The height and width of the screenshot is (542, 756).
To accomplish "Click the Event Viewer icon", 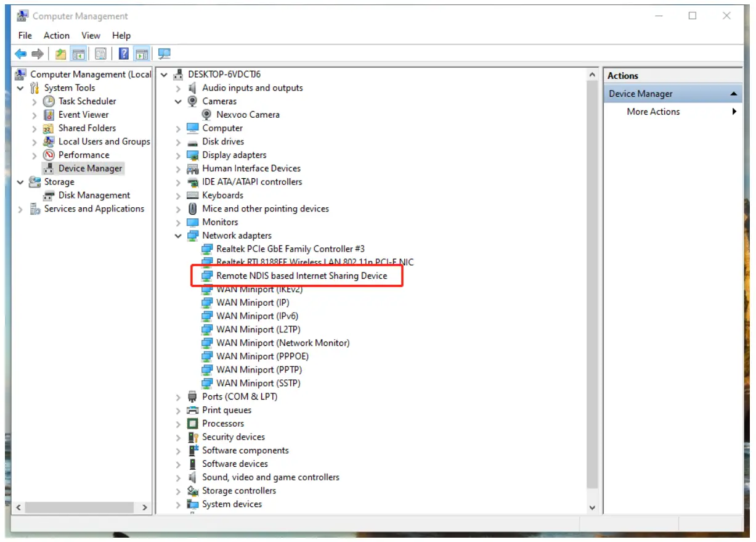I will coord(49,115).
